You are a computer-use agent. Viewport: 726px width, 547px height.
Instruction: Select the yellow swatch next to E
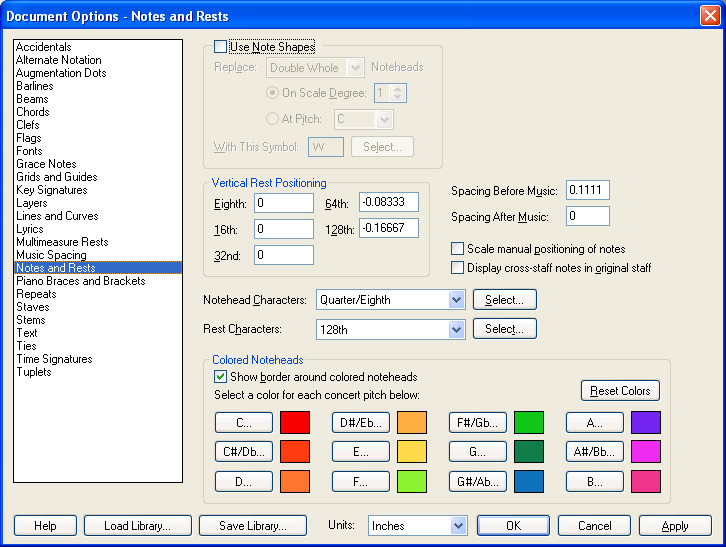click(x=412, y=451)
